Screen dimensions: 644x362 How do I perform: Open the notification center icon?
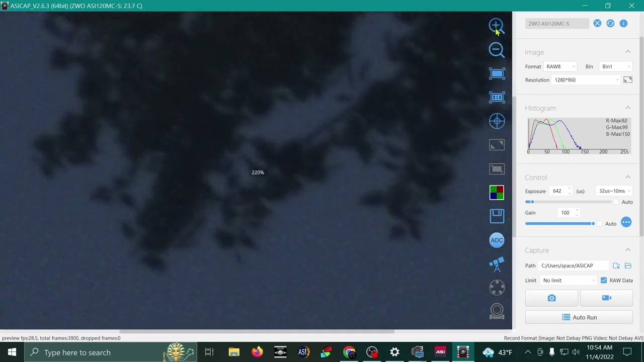click(x=627, y=352)
